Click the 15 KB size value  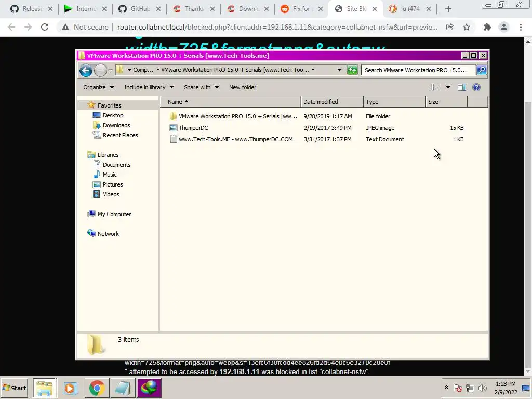[457, 128]
